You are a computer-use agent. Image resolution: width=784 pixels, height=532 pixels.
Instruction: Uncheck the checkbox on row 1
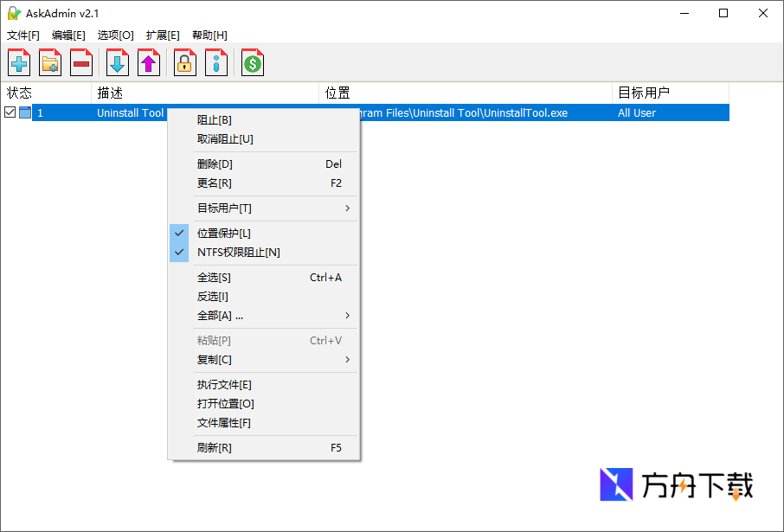10,112
